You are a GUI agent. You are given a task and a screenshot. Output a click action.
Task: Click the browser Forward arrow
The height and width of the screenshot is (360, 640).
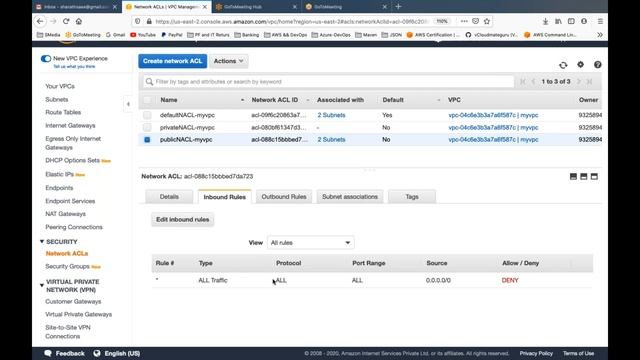click(x=53, y=21)
